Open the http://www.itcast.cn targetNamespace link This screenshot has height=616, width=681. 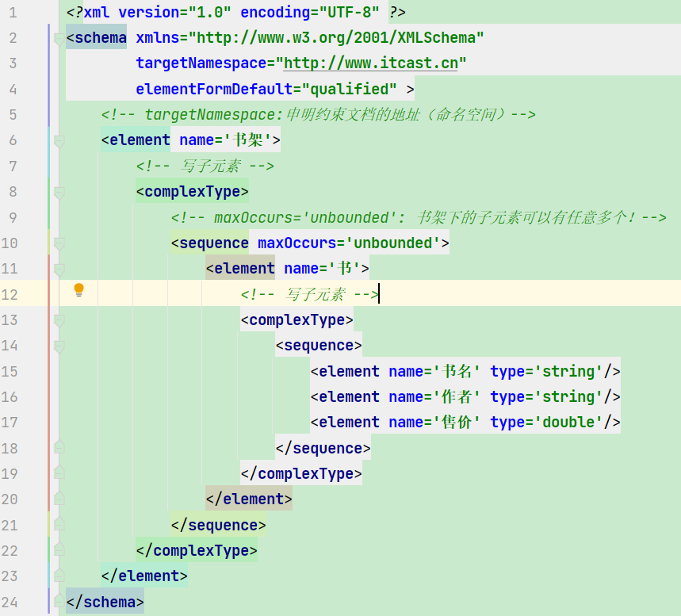[370, 63]
